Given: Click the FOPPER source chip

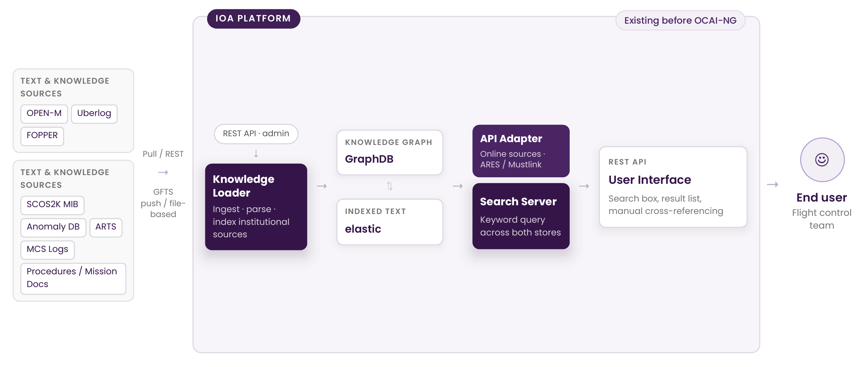Looking at the screenshot, I should point(42,136).
